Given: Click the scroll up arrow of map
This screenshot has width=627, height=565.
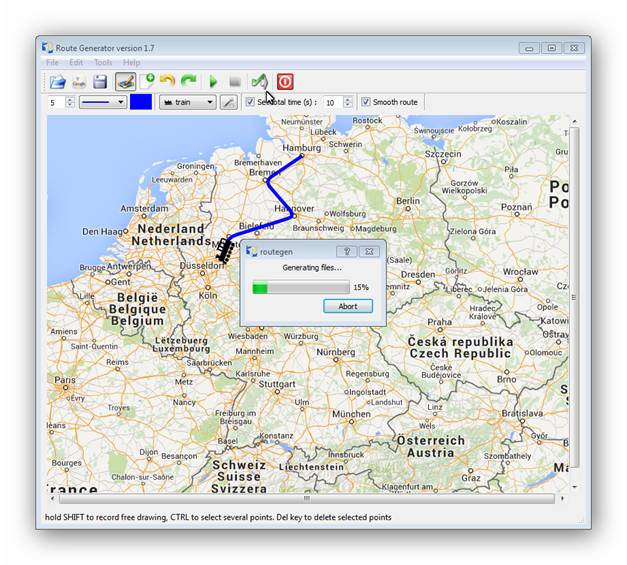Looking at the screenshot, I should 574,121.
